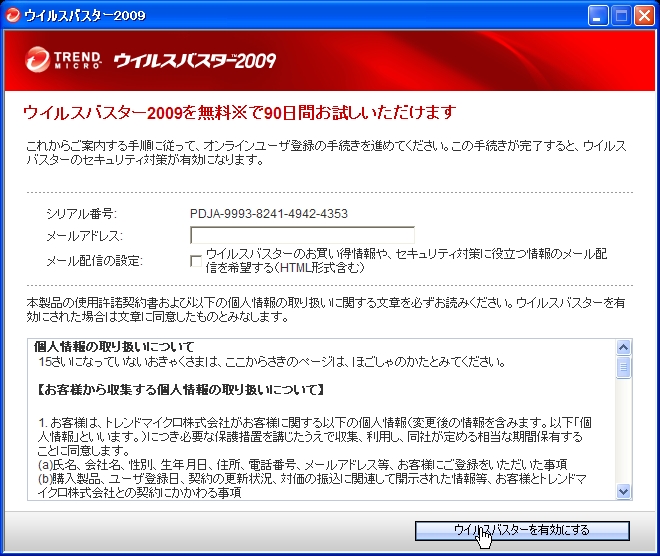Click the Trend Micro logo in banner
Screen dimensions: 660x556
[x=63, y=60]
